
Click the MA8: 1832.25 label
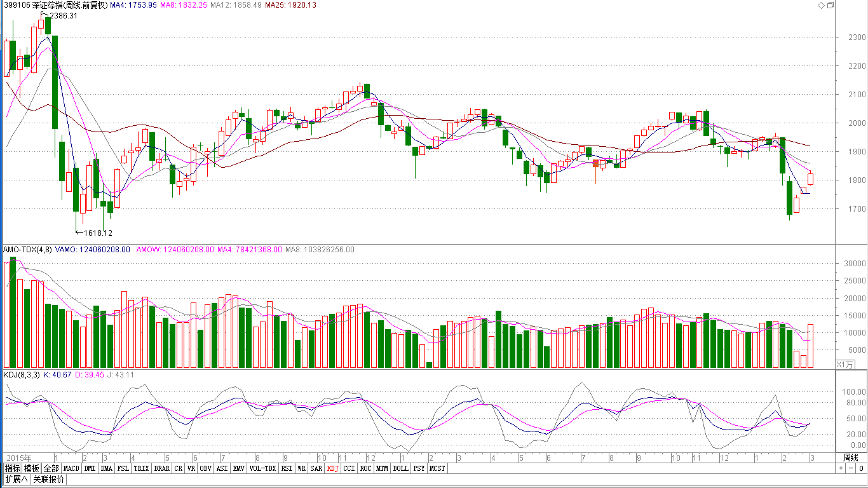184,5
